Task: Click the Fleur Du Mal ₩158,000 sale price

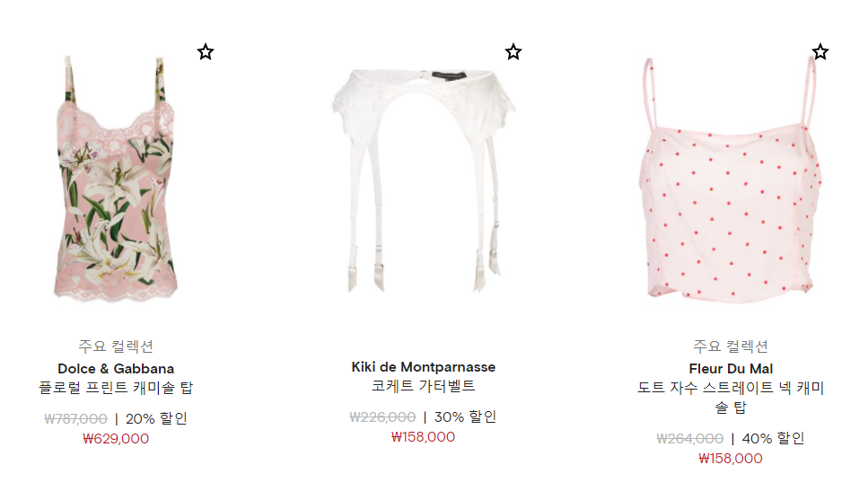Action: click(x=731, y=459)
